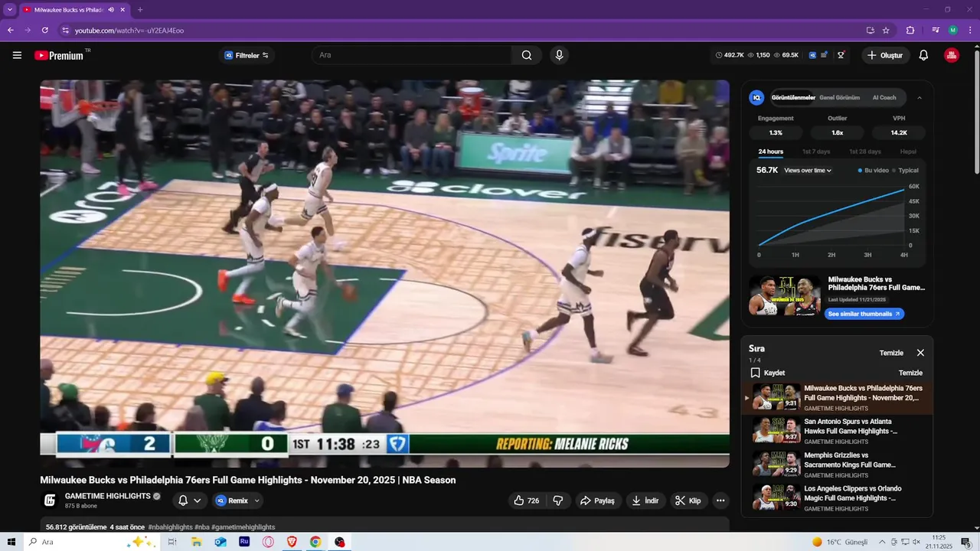Dislike the video with thumbs down
Screen dimensions: 980x551
[558, 500]
